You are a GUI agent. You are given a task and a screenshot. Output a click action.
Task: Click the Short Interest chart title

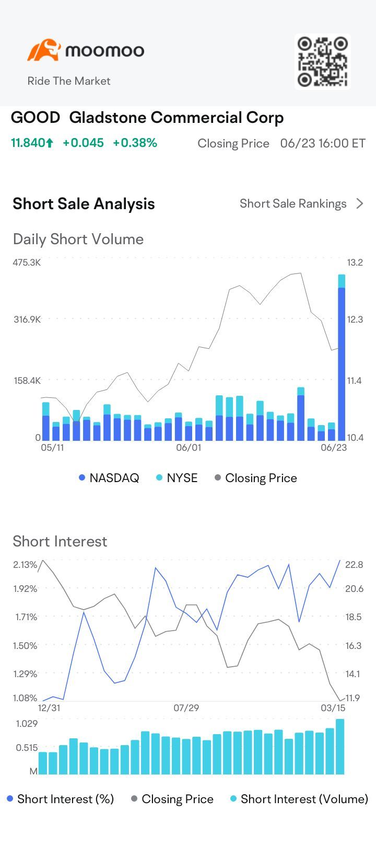pos(60,541)
